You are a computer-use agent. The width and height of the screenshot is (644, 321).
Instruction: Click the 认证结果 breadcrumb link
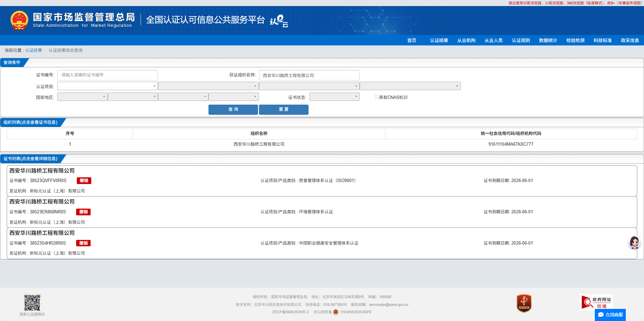34,50
